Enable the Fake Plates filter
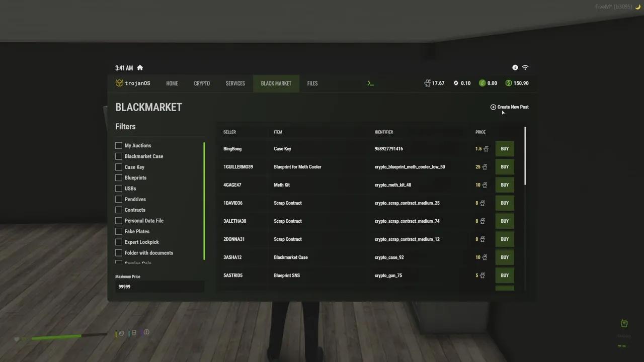Viewport: 644px width, 362px height. 119,231
